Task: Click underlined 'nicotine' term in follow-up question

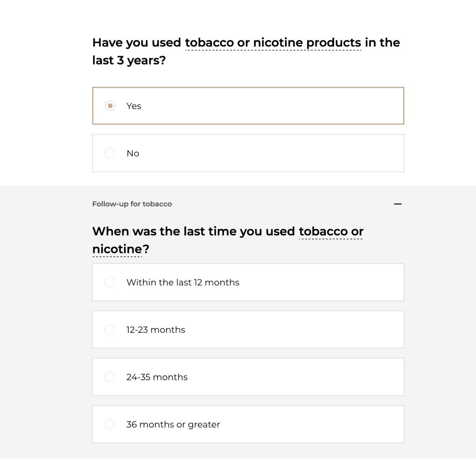Action: click(117, 250)
